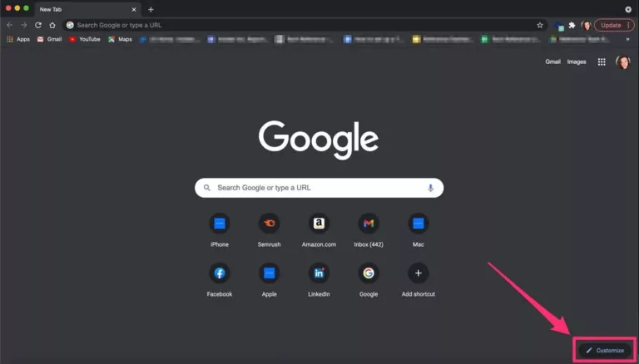Open the Chrome profile avatar in toolbar
Screen dimensions: 639x364
(x=586, y=25)
